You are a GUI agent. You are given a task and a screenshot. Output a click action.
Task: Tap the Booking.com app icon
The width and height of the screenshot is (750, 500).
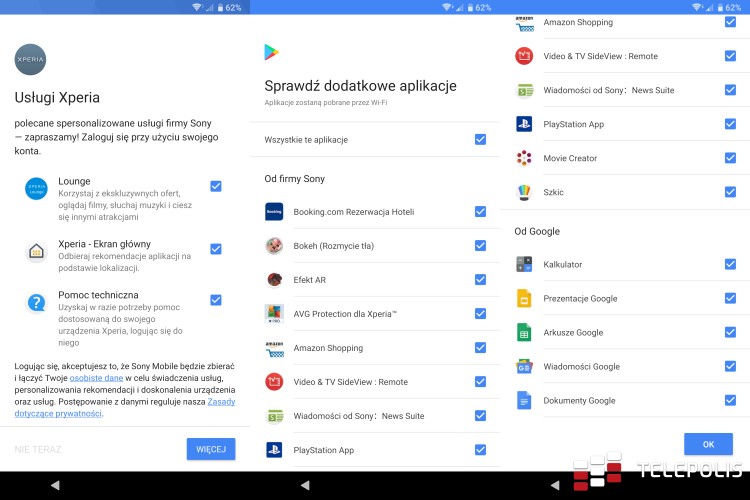[x=274, y=212]
